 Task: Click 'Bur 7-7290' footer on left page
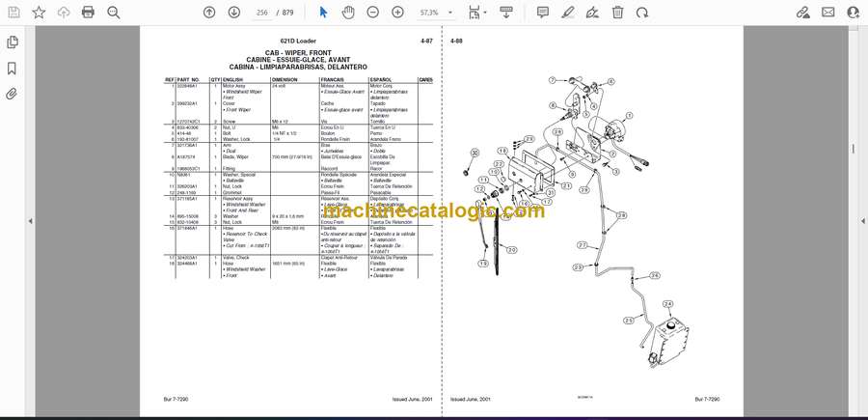(x=176, y=399)
